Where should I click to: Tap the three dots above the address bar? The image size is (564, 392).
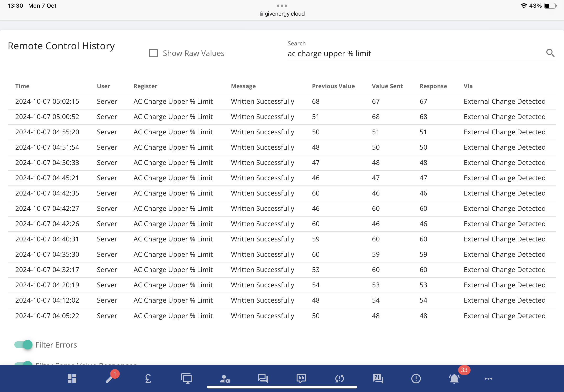pos(282,6)
